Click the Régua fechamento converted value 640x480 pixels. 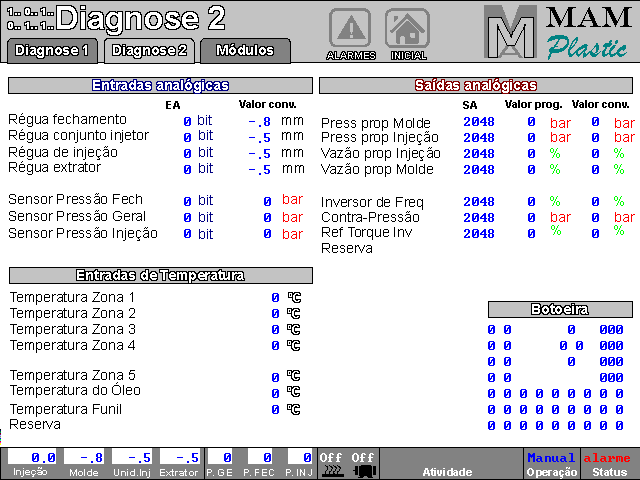258,122
